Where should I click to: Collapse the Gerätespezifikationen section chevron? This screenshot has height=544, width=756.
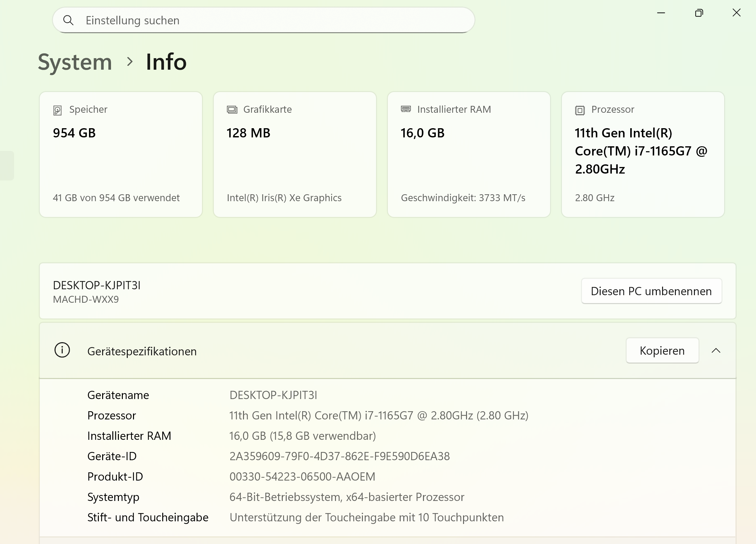[x=716, y=350]
